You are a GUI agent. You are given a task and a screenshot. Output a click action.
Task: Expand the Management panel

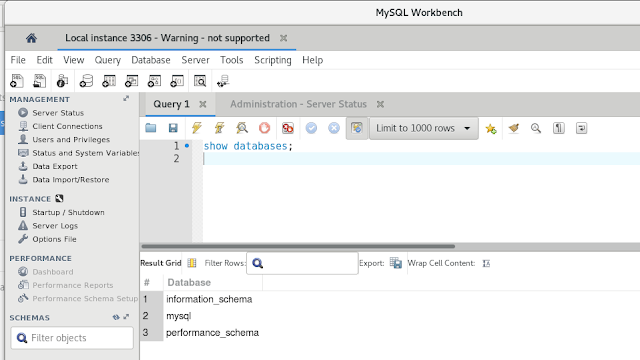126,99
